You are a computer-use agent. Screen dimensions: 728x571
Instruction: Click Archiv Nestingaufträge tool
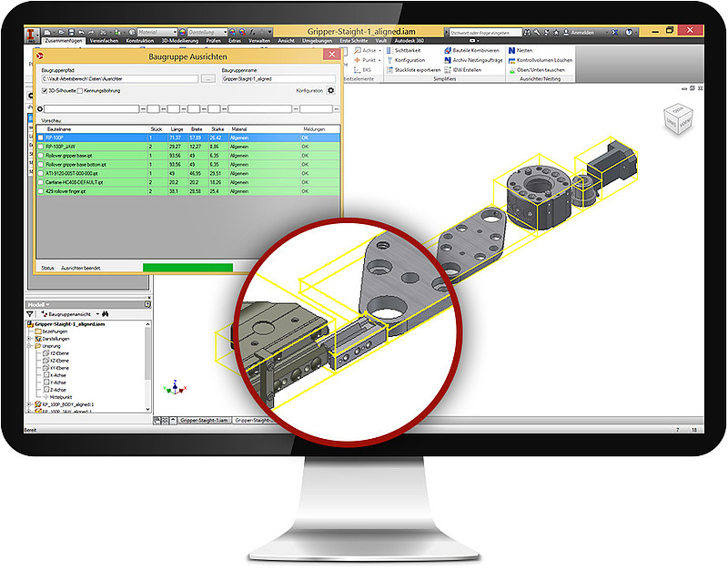pos(473,60)
